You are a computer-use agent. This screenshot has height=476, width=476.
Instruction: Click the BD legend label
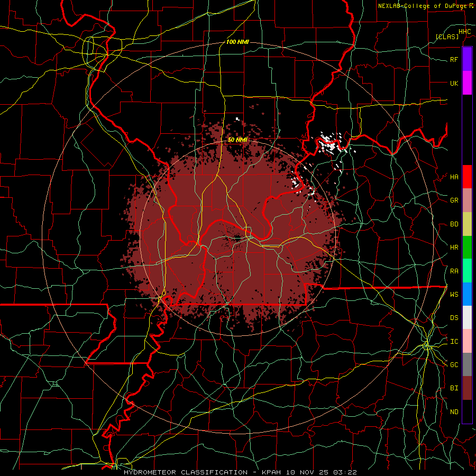point(454,224)
